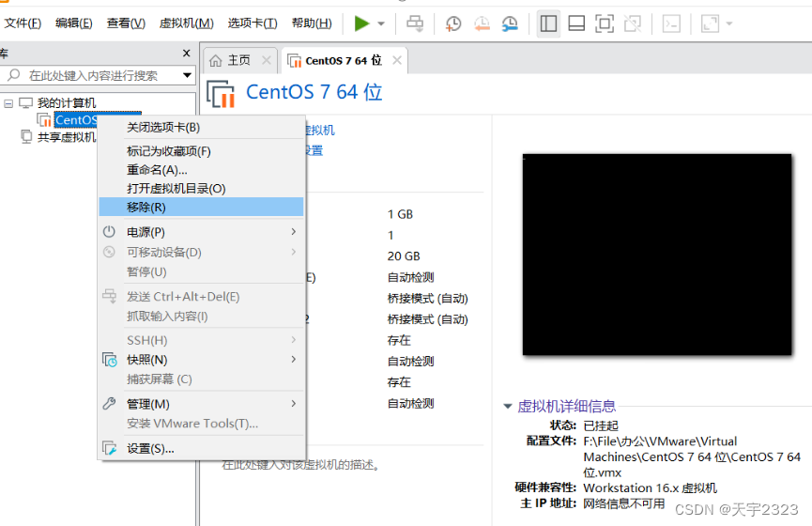
Task: Click the arrow next to 快照(N)
Action: pyautogui.click(x=294, y=359)
